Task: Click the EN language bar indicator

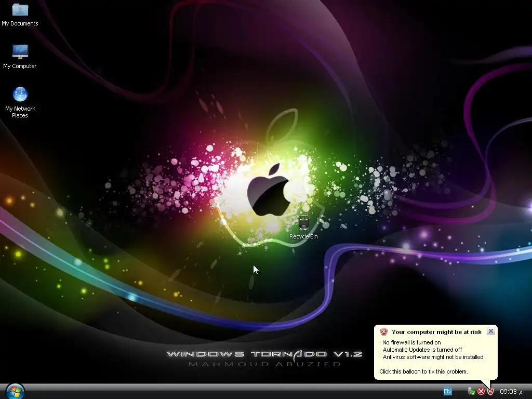Action: tap(447, 392)
